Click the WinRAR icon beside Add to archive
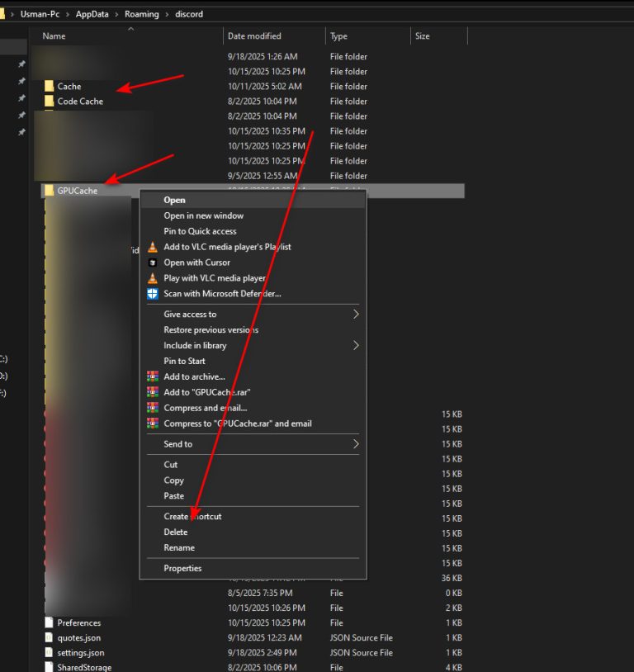Image resolution: width=634 pixels, height=672 pixels. click(x=152, y=376)
